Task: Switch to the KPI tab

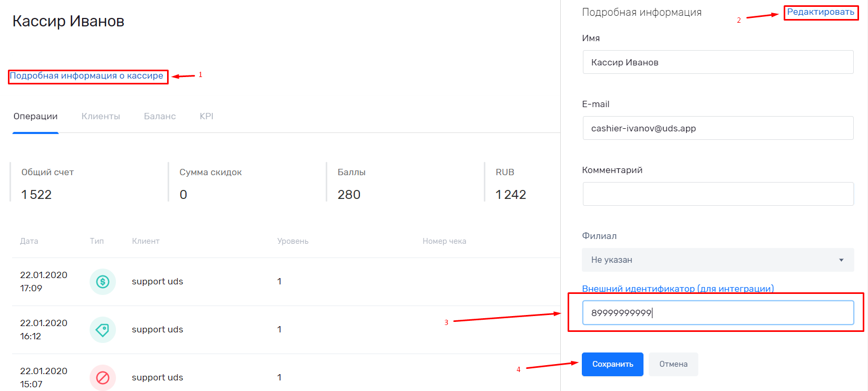Action: (x=207, y=116)
